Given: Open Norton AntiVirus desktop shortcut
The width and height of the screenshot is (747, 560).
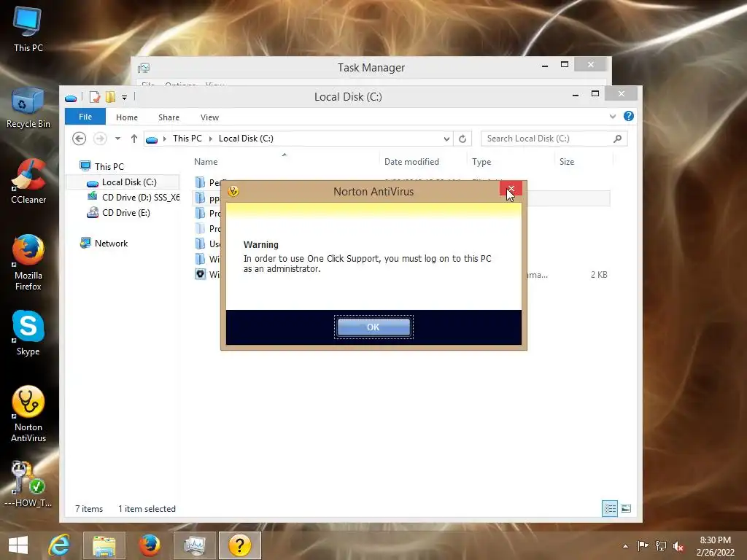Looking at the screenshot, I should [28, 414].
